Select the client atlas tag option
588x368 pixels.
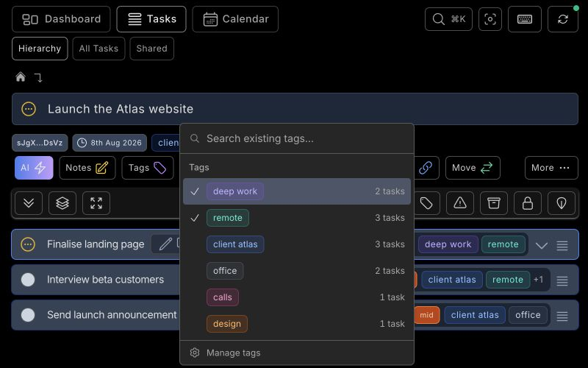point(297,244)
